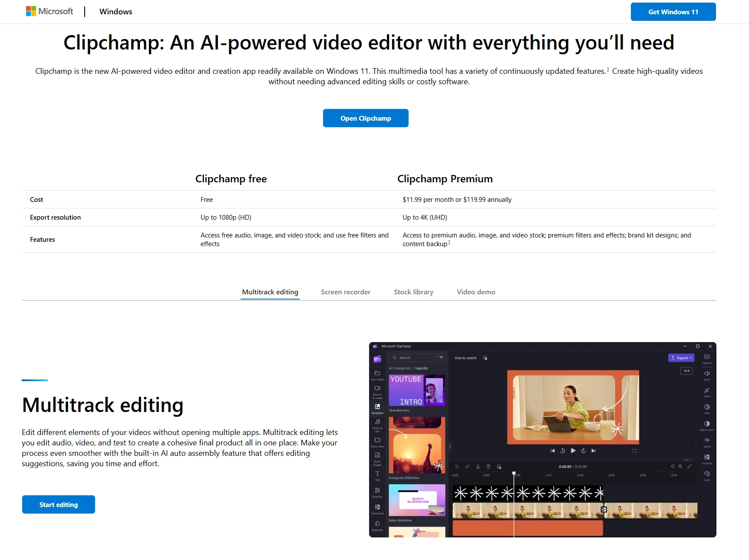The image size is (749, 560).
Task: Open the Transitions sidebar panel
Action: [377, 509]
